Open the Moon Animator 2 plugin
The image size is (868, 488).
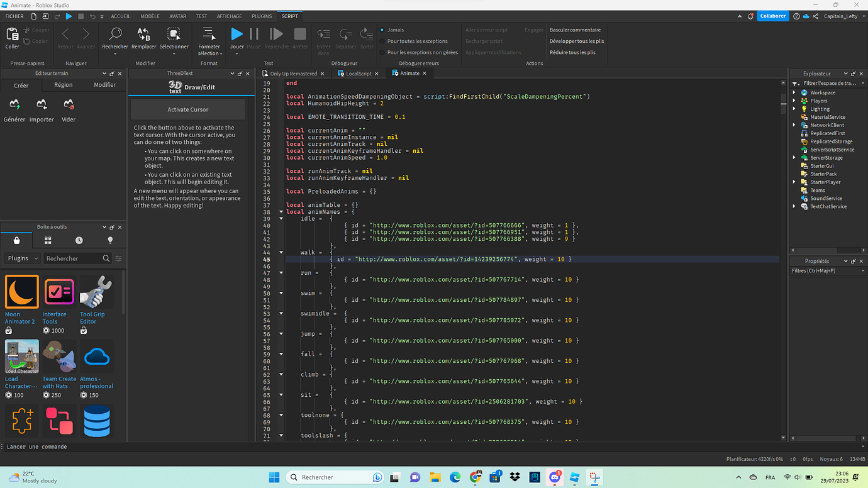21,292
